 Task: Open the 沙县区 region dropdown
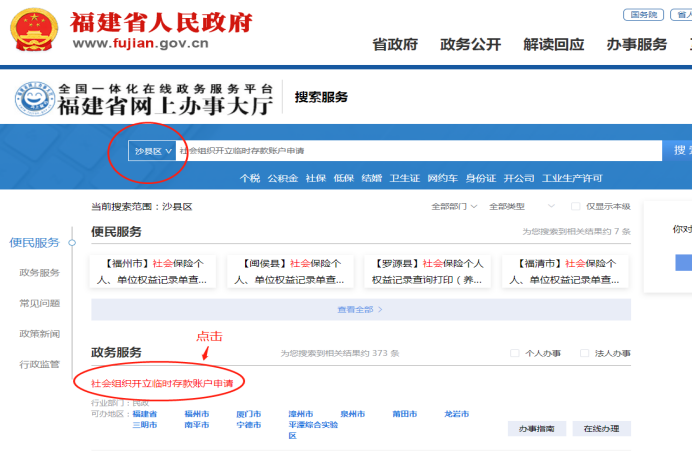coord(153,151)
